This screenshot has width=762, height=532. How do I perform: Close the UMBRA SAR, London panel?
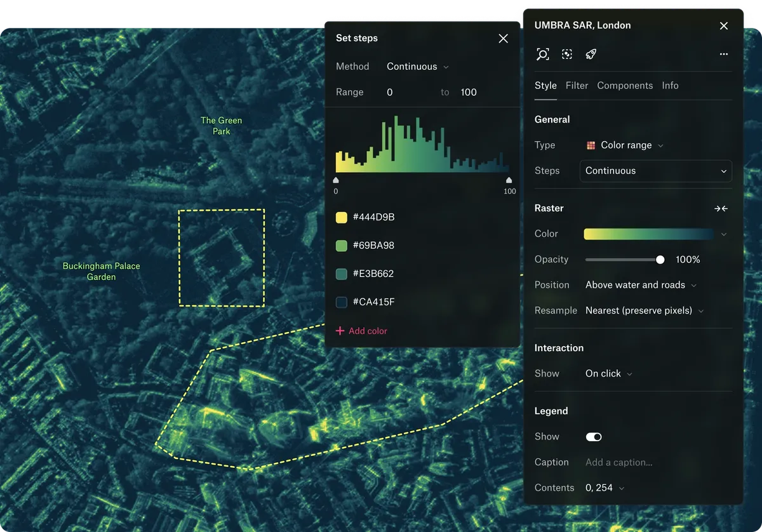[724, 26]
